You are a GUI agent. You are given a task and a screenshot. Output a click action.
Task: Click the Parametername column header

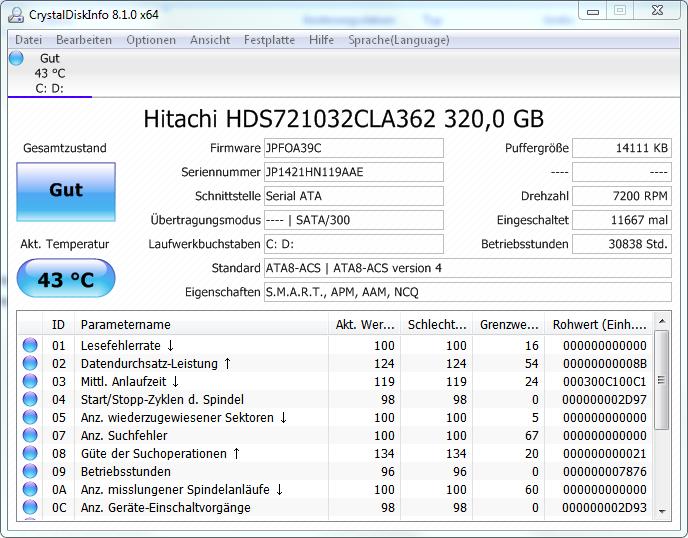201,324
